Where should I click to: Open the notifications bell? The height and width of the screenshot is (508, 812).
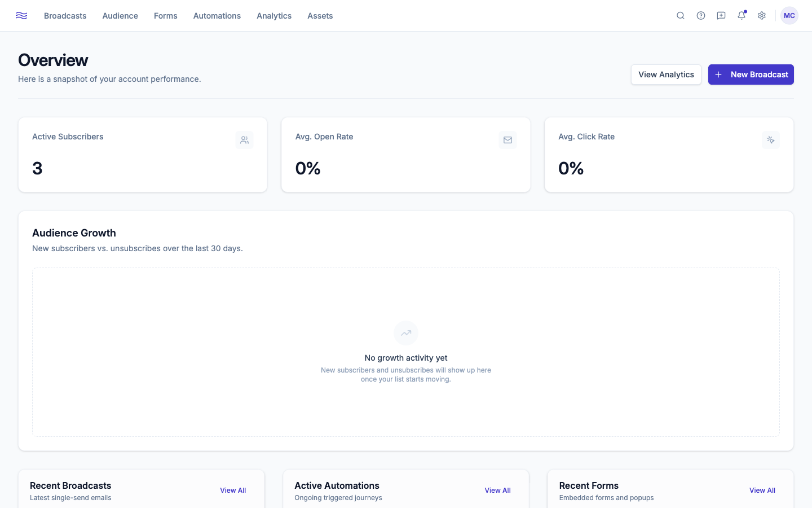pyautogui.click(x=742, y=16)
